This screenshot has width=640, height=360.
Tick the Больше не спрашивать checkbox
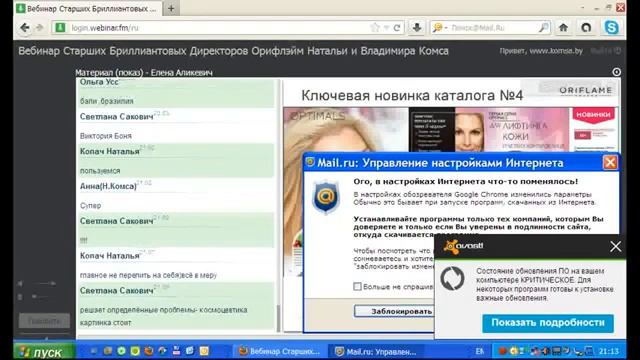[x=358, y=287]
